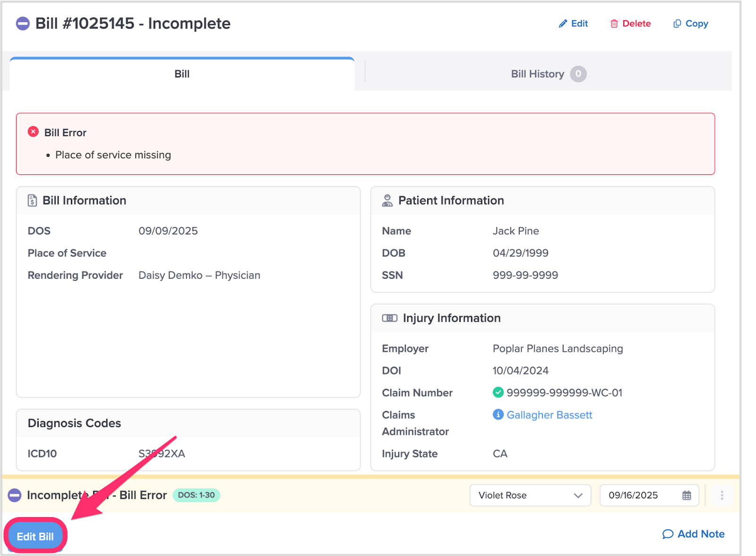Image resolution: width=756 pixels, height=556 pixels.
Task: Click the trash can Delete icon
Action: click(x=614, y=24)
